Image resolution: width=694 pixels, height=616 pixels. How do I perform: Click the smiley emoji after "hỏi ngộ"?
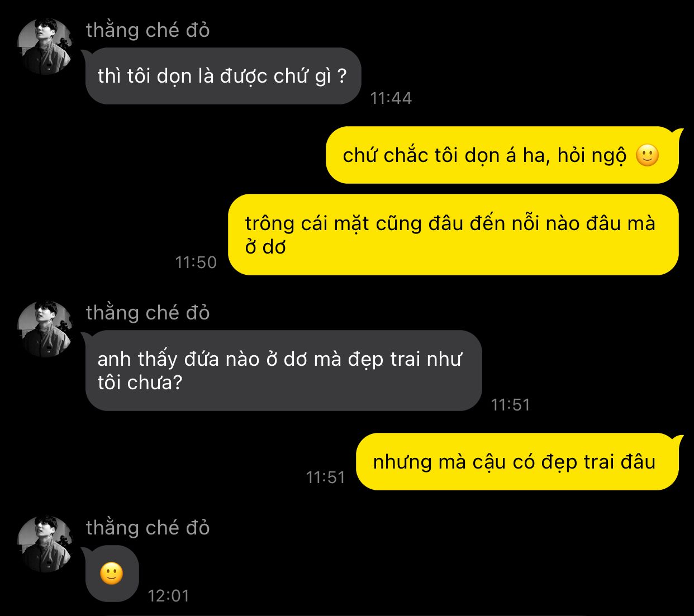[648, 156]
